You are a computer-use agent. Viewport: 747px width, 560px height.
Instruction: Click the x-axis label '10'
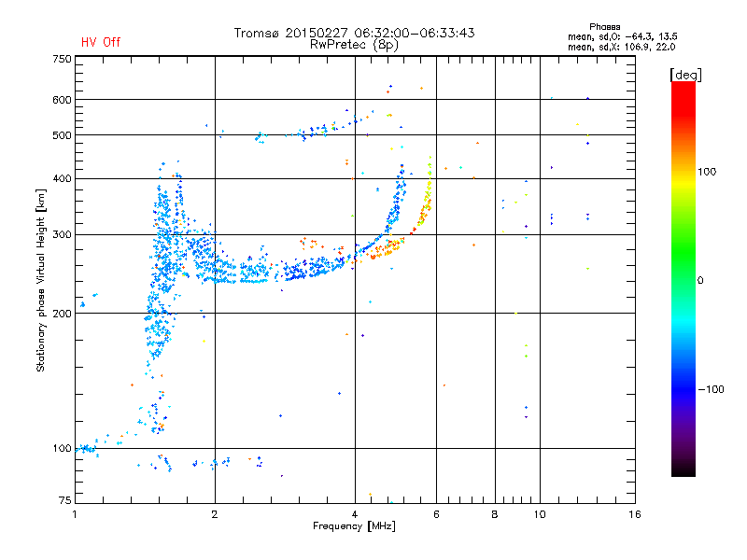click(540, 514)
